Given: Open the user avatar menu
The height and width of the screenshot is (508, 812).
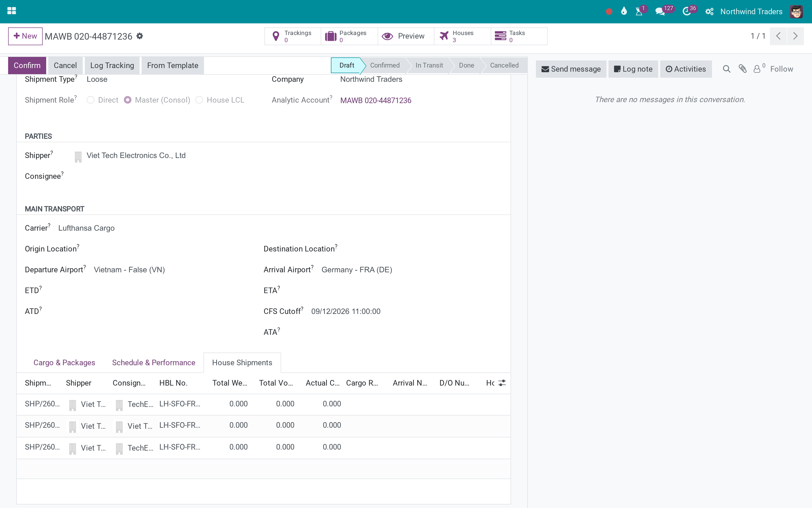Looking at the screenshot, I should pos(796,11).
